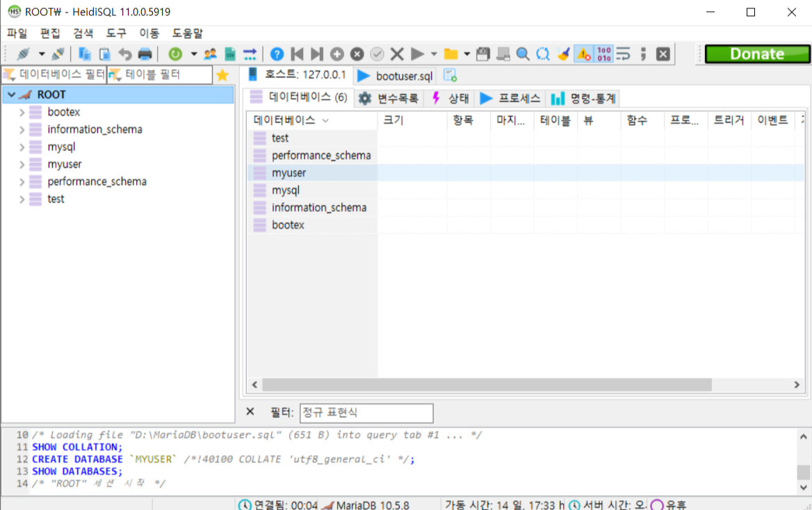Click the Cancel editing X icon
The height and width of the screenshot is (510, 812).
click(397, 54)
